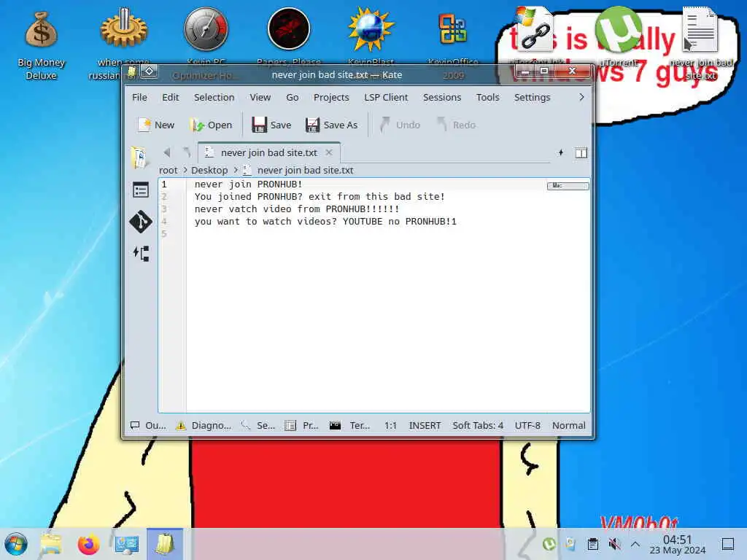Click the New document toolbar button
The image size is (747, 560).
(156, 125)
